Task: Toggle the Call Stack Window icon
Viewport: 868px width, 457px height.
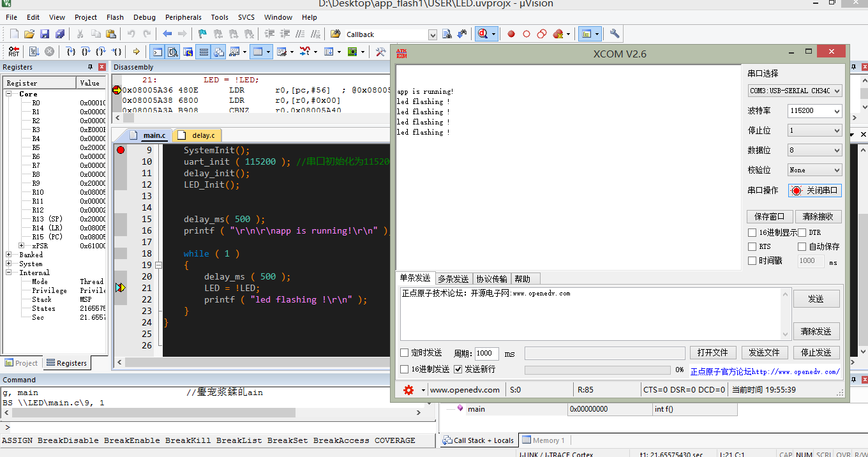Action: (x=219, y=52)
